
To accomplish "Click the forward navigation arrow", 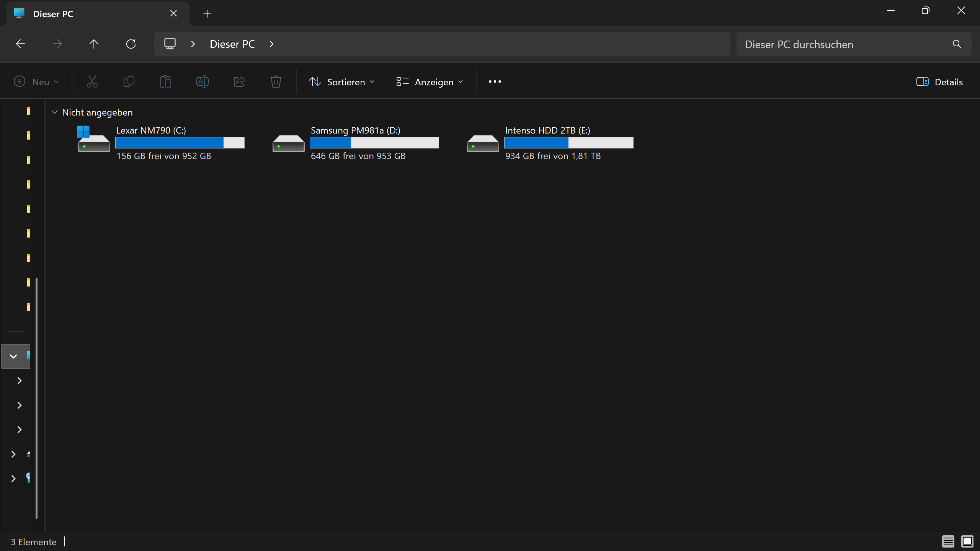I will point(57,44).
